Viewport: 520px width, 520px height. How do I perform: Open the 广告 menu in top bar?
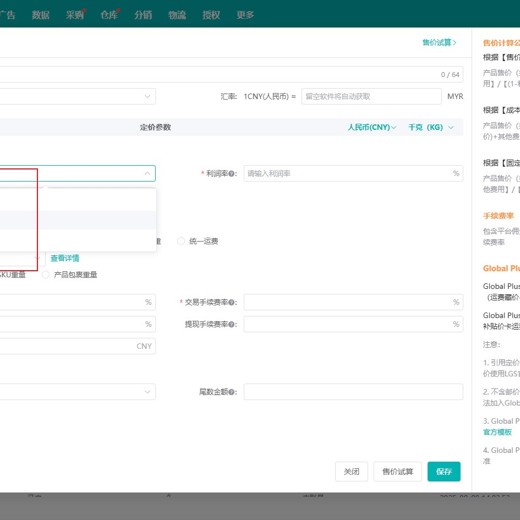pyautogui.click(x=7, y=15)
